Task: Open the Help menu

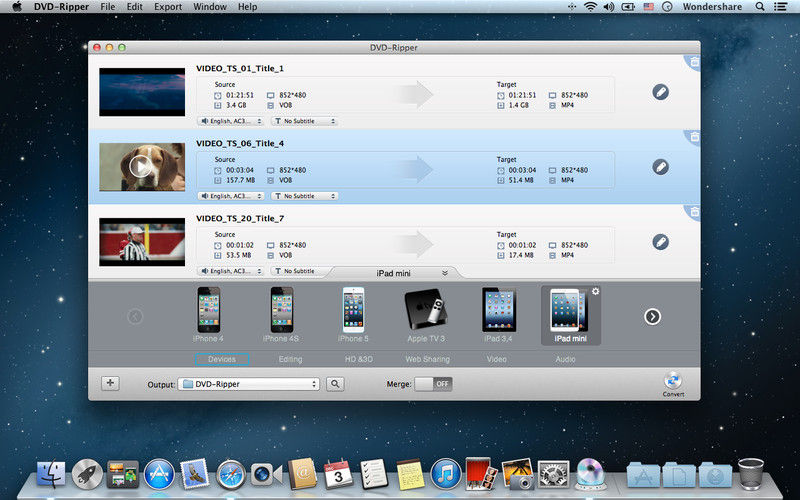Action: coord(247,7)
